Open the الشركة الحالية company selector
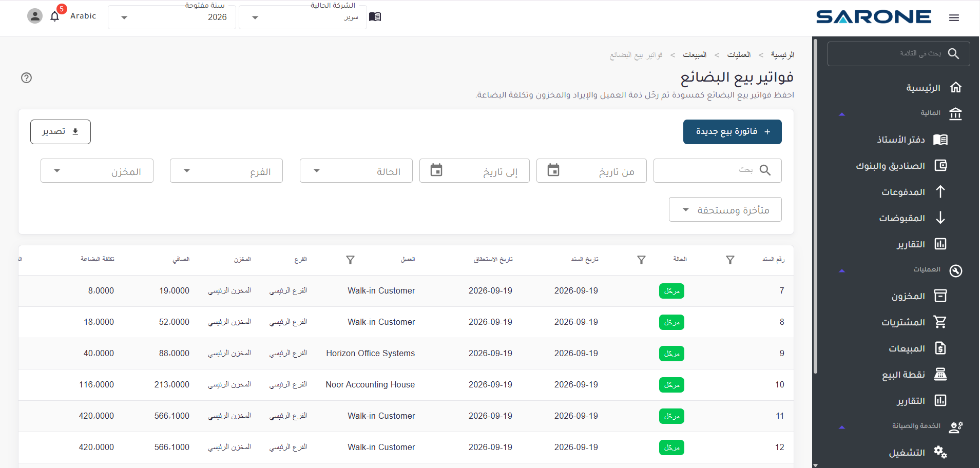This screenshot has width=980, height=468. pos(303,17)
